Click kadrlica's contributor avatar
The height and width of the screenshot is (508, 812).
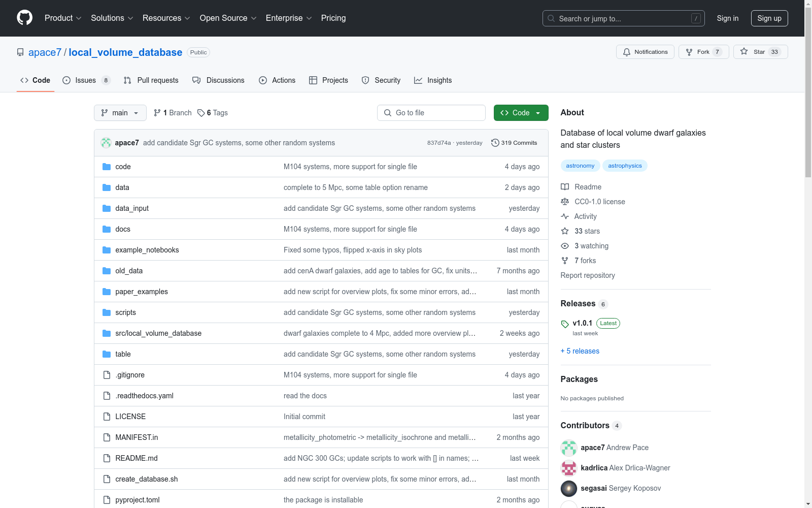point(569,468)
